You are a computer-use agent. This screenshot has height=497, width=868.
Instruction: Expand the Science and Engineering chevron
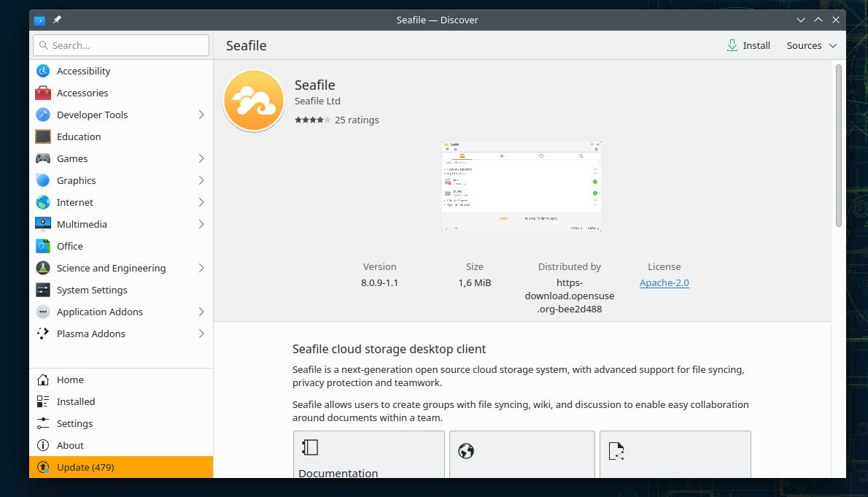tap(201, 268)
